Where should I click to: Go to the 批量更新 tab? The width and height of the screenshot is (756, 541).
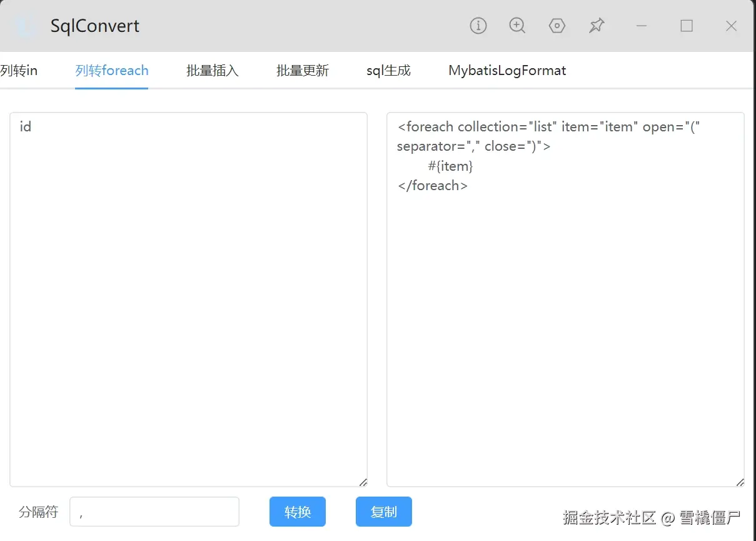[x=303, y=70]
